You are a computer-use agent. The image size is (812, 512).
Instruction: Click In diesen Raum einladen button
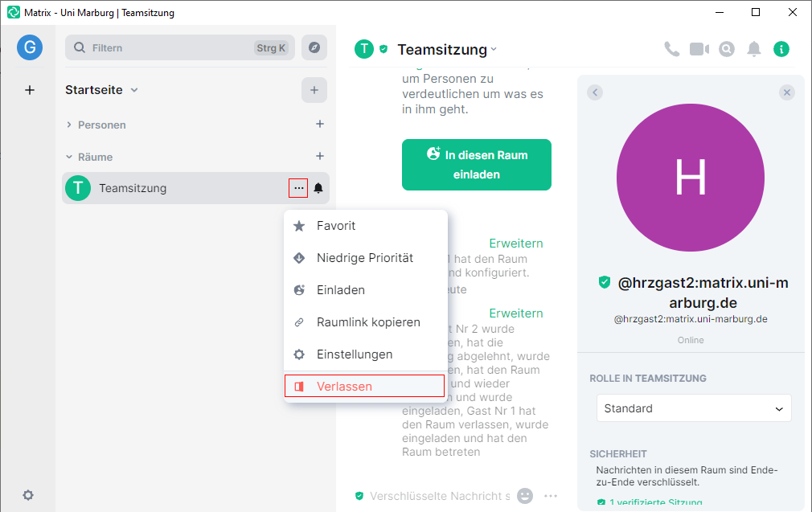coord(477,165)
